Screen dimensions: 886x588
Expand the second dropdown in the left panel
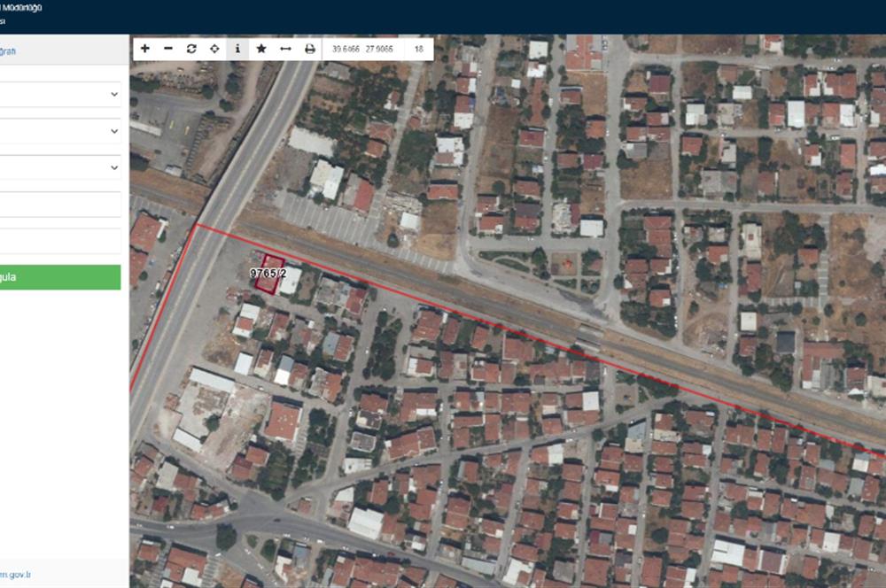pyautogui.click(x=58, y=131)
